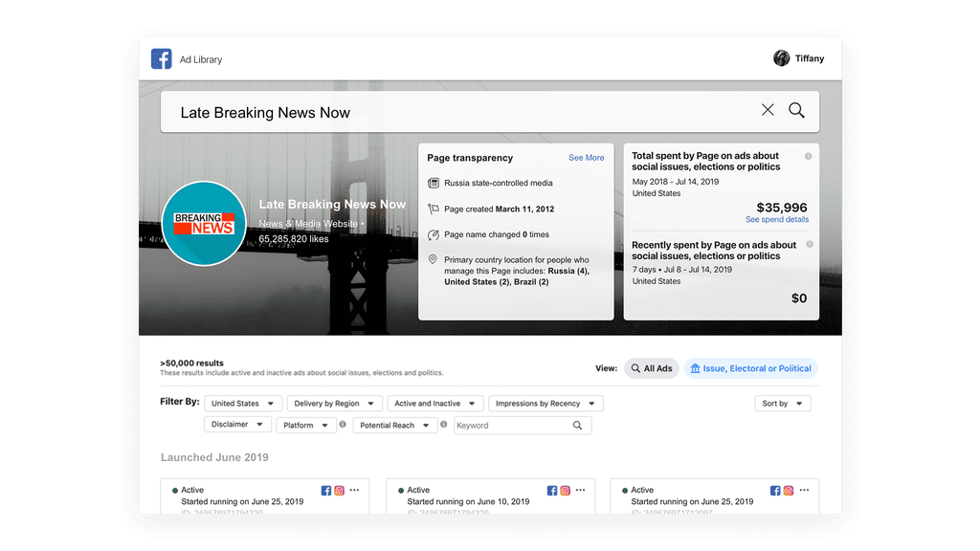Viewport: 980px width, 551px height.
Task: Expand the United States country dropdown
Action: click(x=243, y=404)
